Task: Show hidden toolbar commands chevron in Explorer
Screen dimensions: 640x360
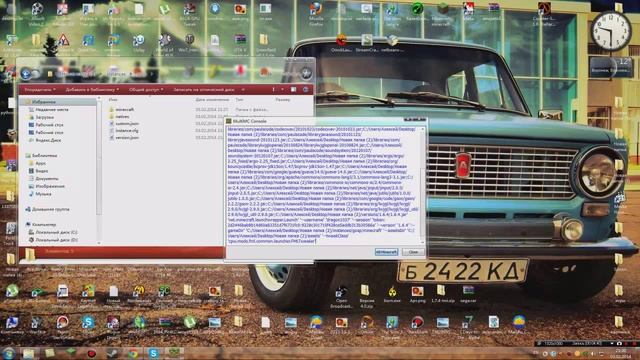Action: point(243,89)
